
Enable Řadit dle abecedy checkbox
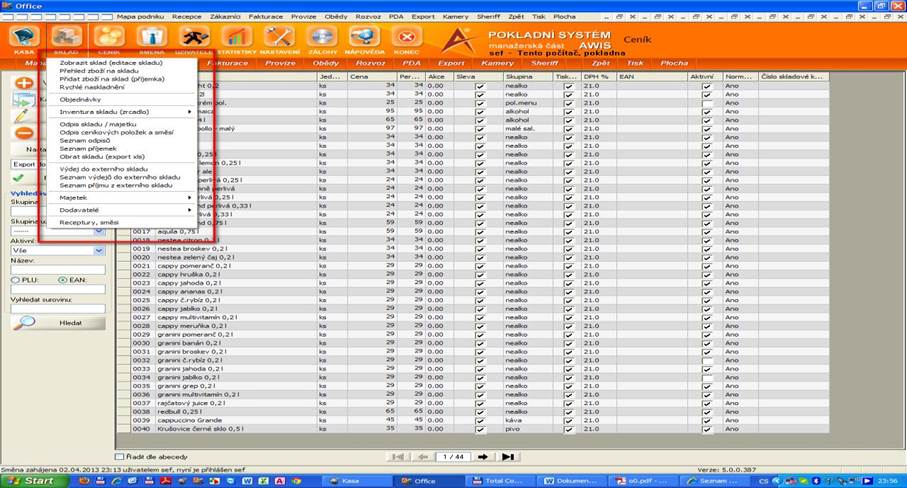tap(120, 457)
